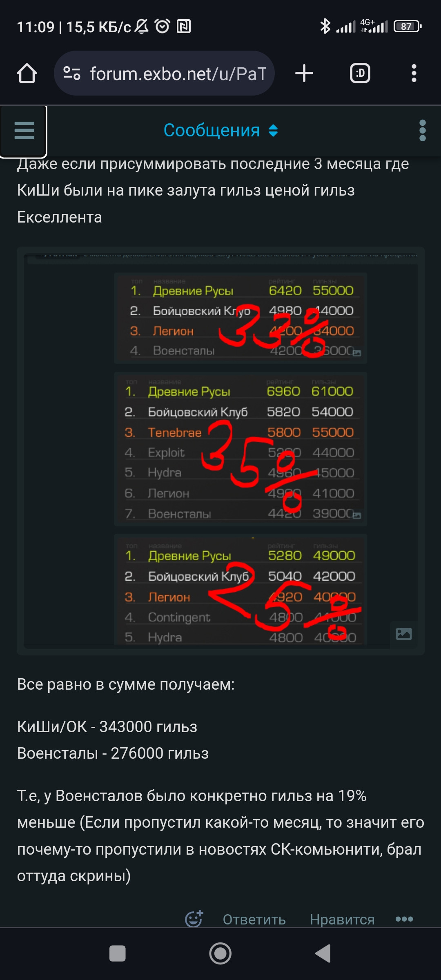Open forum page options vertical dots
441x980 pixels.
423,131
